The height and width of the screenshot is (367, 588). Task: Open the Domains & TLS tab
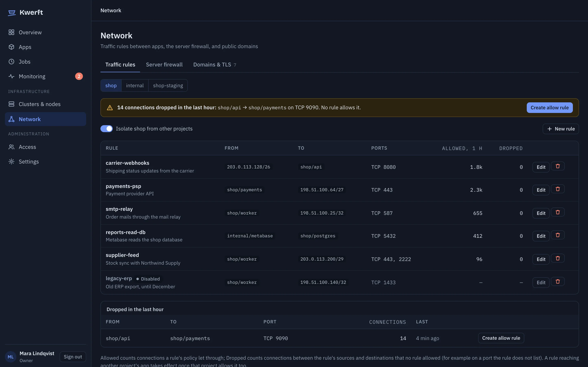(215, 65)
